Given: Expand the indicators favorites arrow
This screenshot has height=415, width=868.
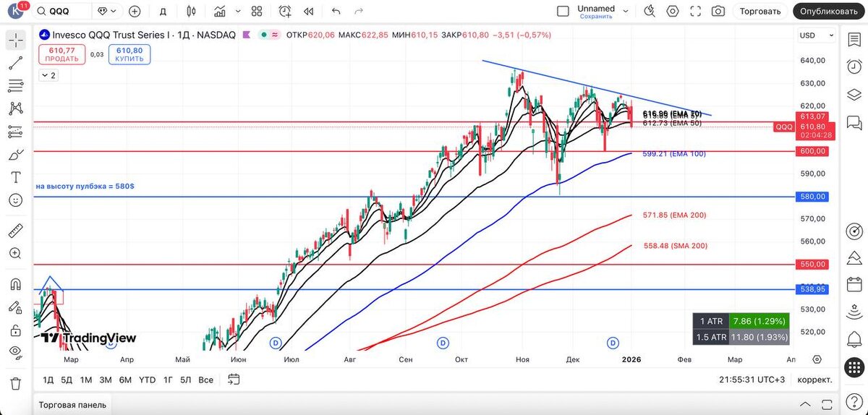Looking at the screenshot, I should [x=237, y=11].
